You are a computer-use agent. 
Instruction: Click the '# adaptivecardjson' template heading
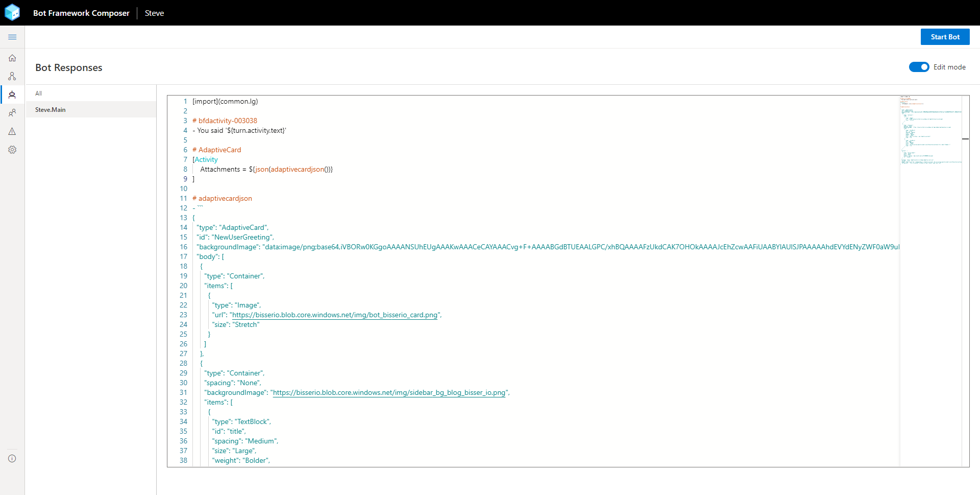(x=222, y=198)
